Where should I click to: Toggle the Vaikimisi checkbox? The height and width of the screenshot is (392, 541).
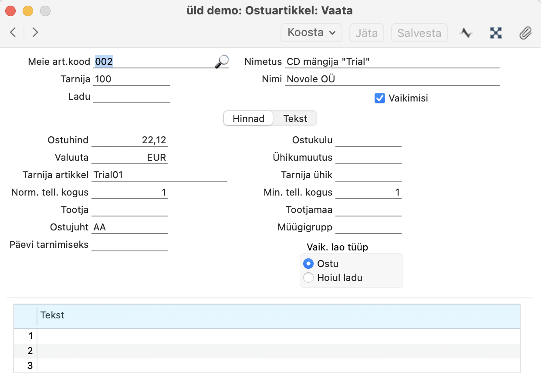click(379, 98)
